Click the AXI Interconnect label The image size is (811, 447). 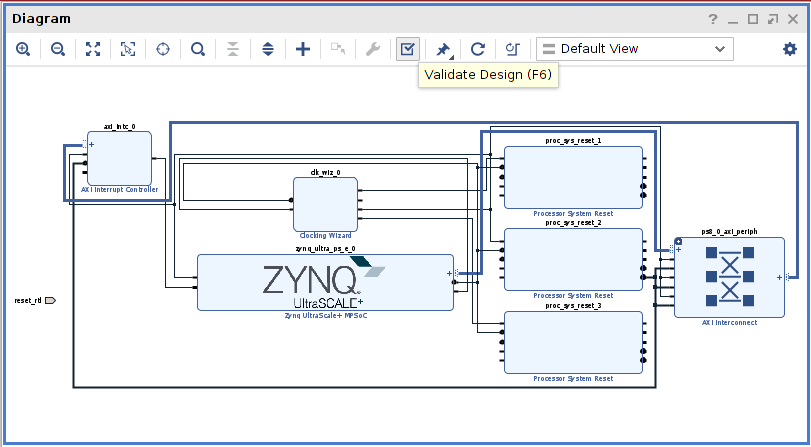729,322
